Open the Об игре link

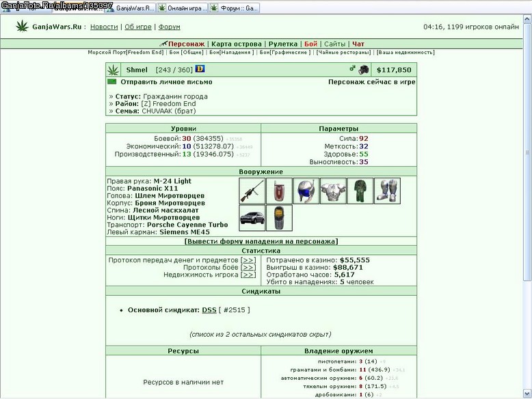click(137, 27)
